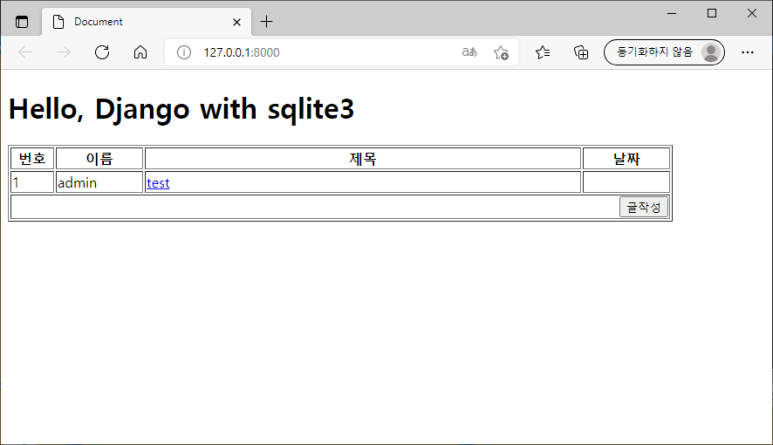Select the Document browser tab
Screen dimensions: 773x445
tap(147, 22)
